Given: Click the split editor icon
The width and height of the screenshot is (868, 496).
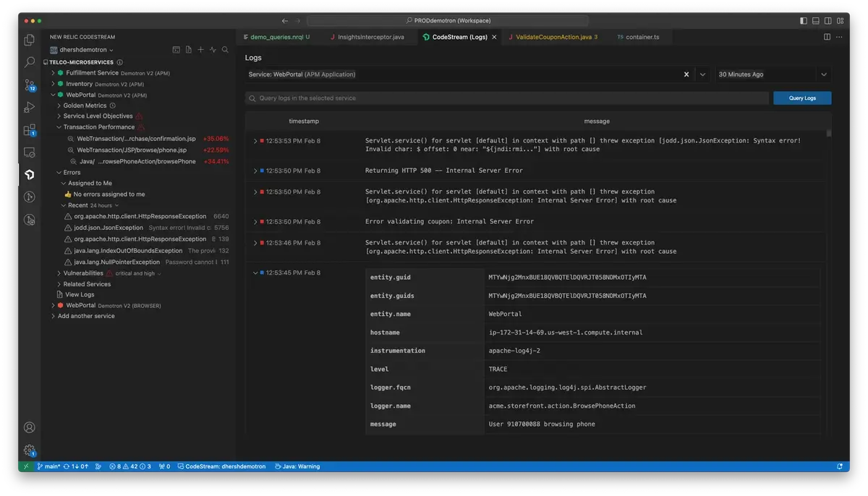Looking at the screenshot, I should click(827, 37).
